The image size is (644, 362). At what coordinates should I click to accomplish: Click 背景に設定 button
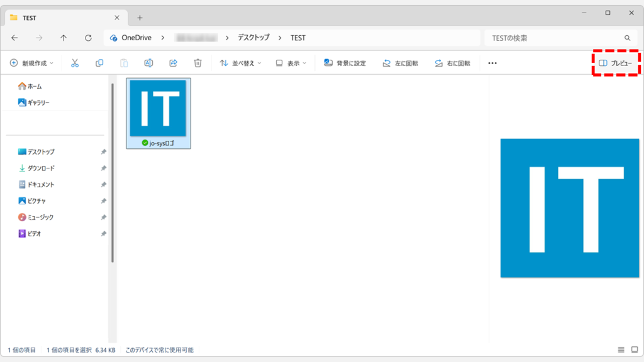(x=345, y=63)
